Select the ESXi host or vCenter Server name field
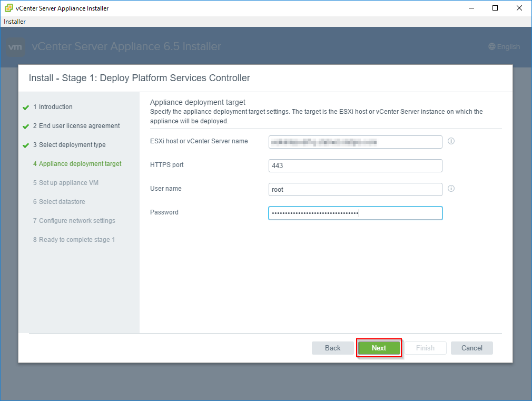532x401 pixels. pos(355,142)
